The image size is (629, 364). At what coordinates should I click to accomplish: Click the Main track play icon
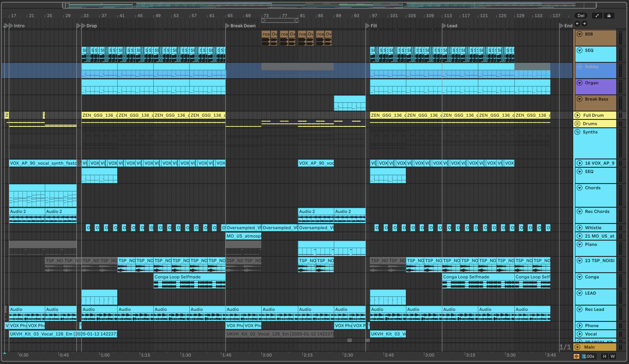[x=577, y=347]
